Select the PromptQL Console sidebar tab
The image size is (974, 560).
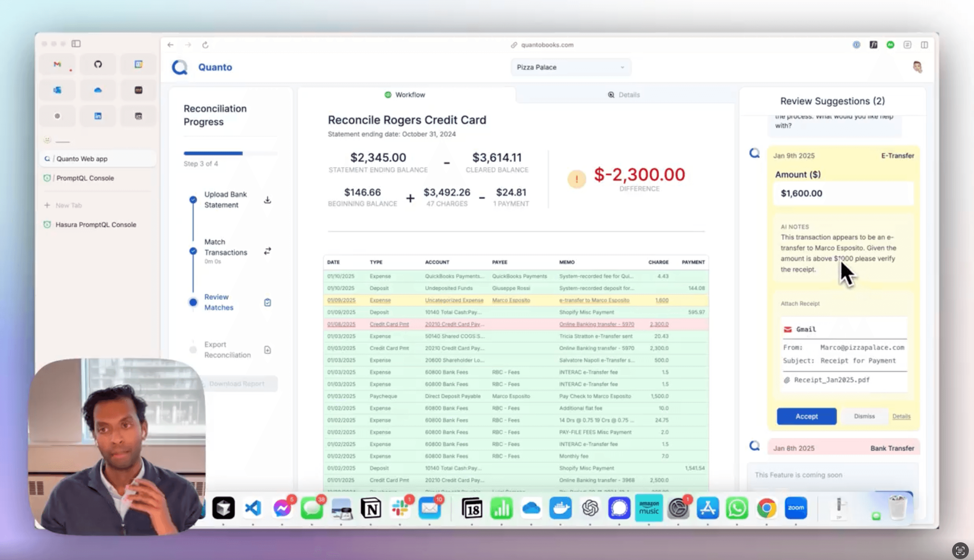pos(98,178)
